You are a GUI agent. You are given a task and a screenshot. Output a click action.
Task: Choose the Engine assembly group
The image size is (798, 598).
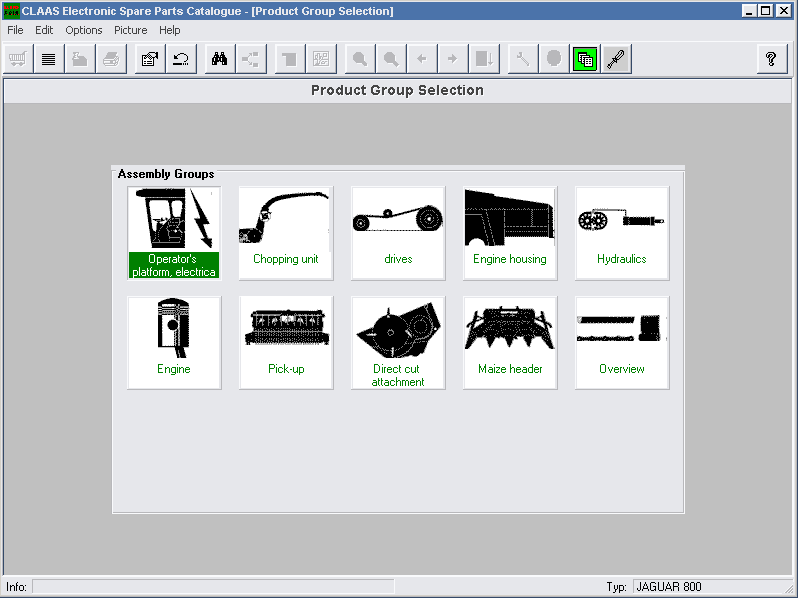pos(174,343)
